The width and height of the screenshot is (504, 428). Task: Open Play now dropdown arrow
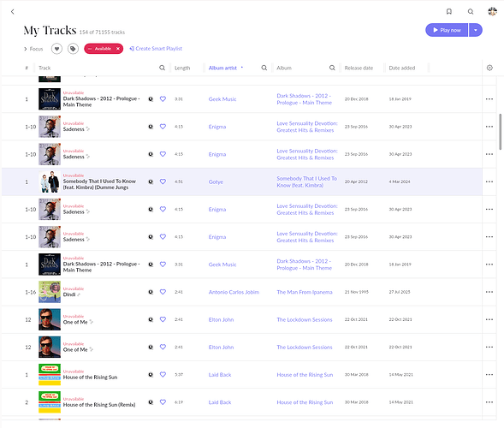476,30
